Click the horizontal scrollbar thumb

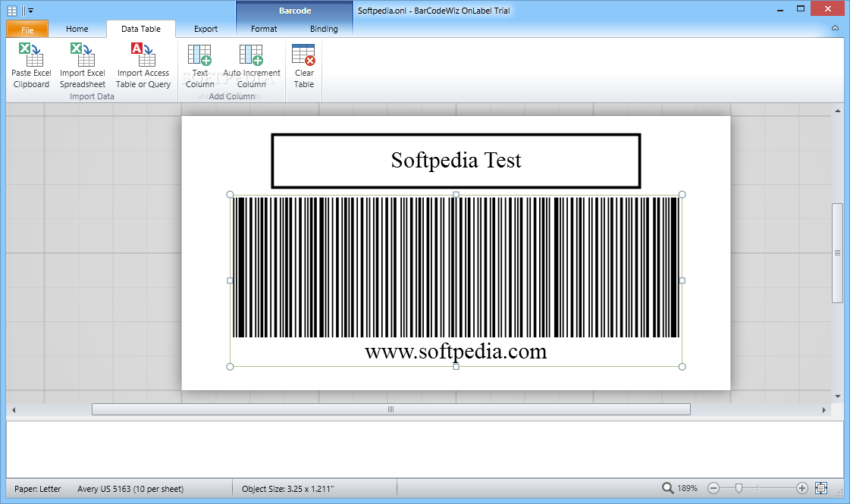[390, 410]
